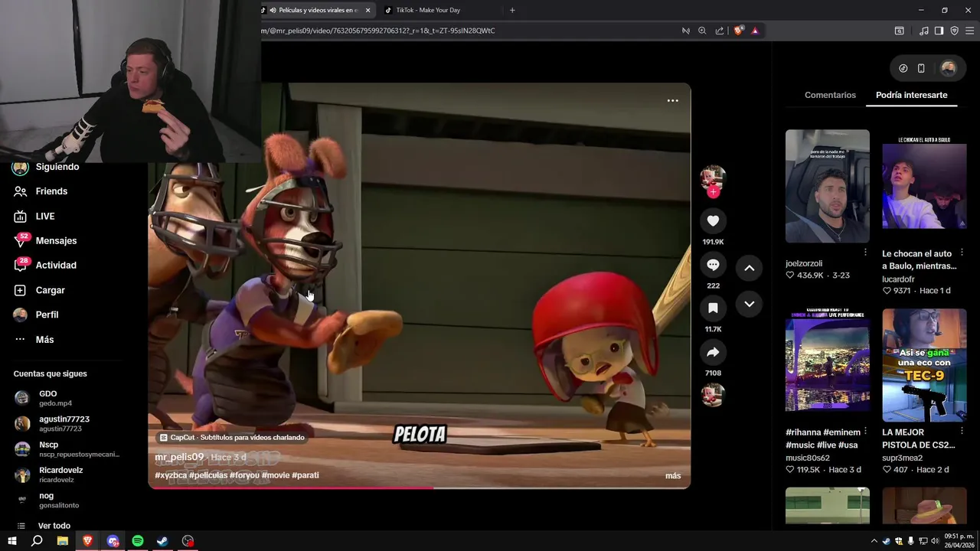Close the Películas y videos virales tab

click(x=367, y=10)
